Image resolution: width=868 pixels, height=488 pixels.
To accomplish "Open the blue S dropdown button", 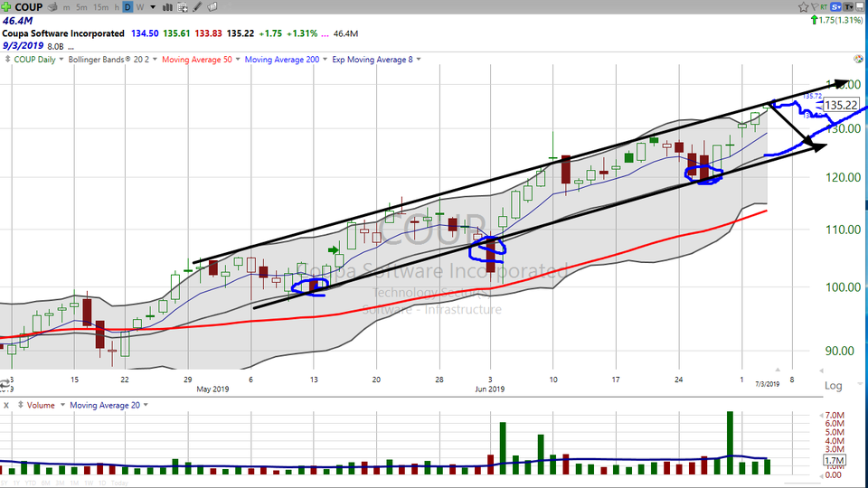I will [835, 6].
